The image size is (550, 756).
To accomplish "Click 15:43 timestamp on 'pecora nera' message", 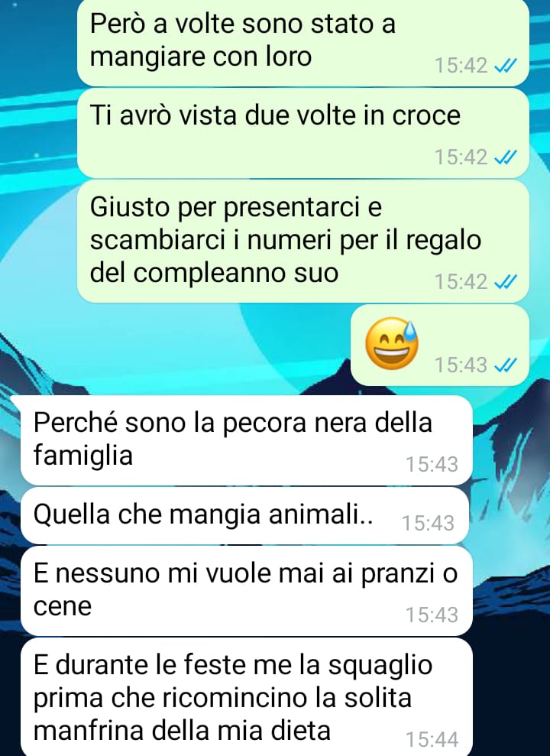I will 432,465.
